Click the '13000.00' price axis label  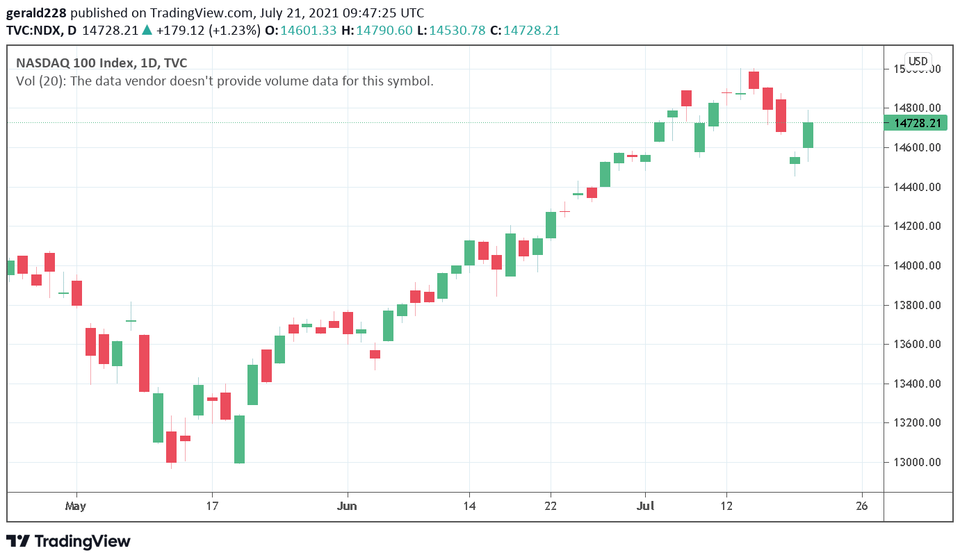(x=918, y=462)
